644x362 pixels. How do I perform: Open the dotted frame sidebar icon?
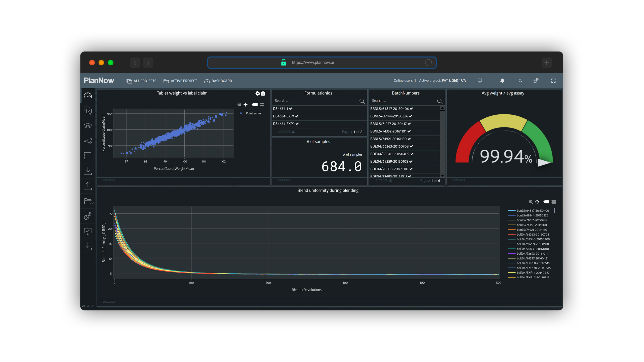88,156
